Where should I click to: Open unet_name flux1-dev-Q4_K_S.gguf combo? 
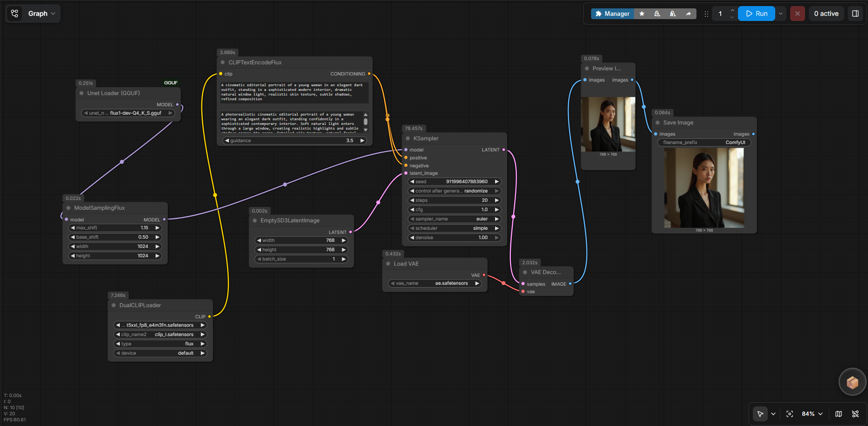pyautogui.click(x=128, y=113)
